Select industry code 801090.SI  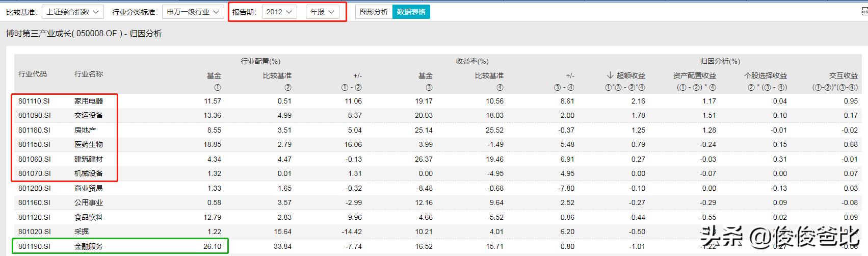pyautogui.click(x=35, y=115)
